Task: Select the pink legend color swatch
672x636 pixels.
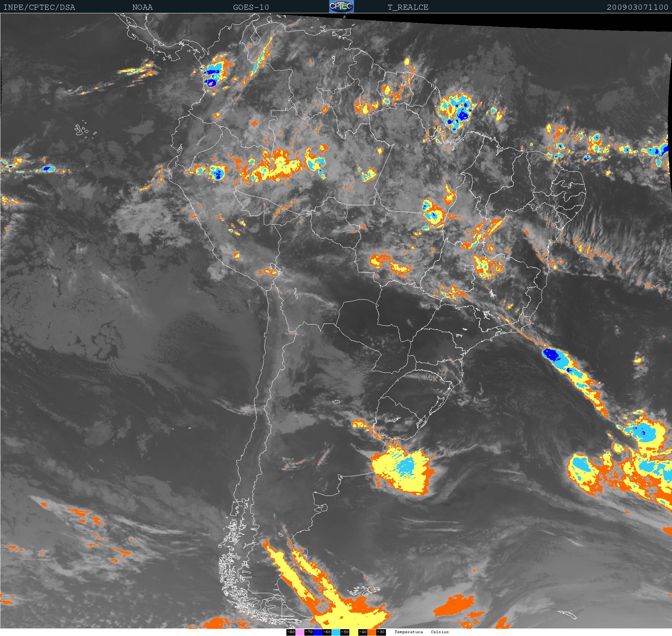Action: click(x=300, y=632)
